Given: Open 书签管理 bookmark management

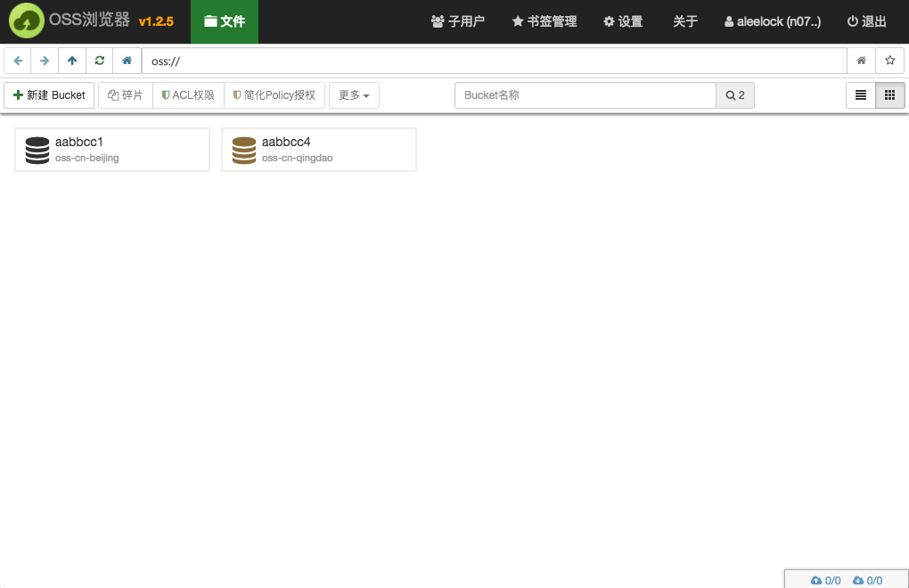Looking at the screenshot, I should (x=544, y=21).
